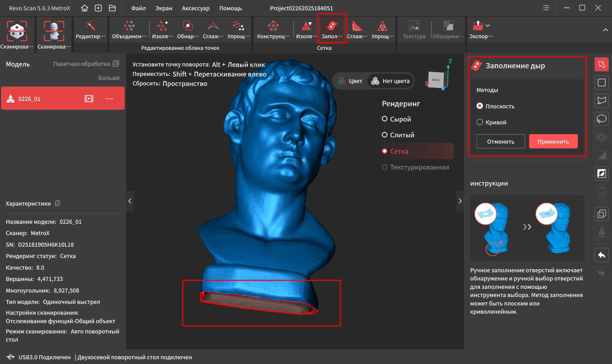Select the lasso selection tool icon

coord(601,119)
